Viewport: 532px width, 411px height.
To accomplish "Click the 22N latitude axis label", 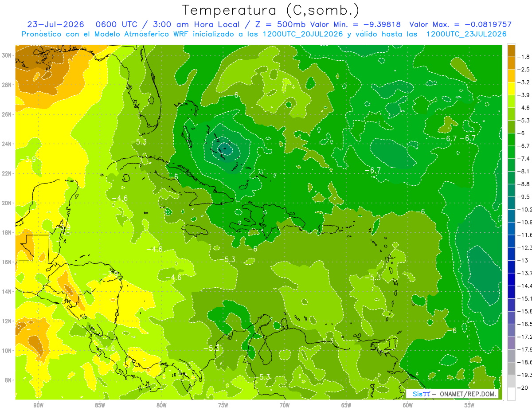I will click(x=8, y=173).
